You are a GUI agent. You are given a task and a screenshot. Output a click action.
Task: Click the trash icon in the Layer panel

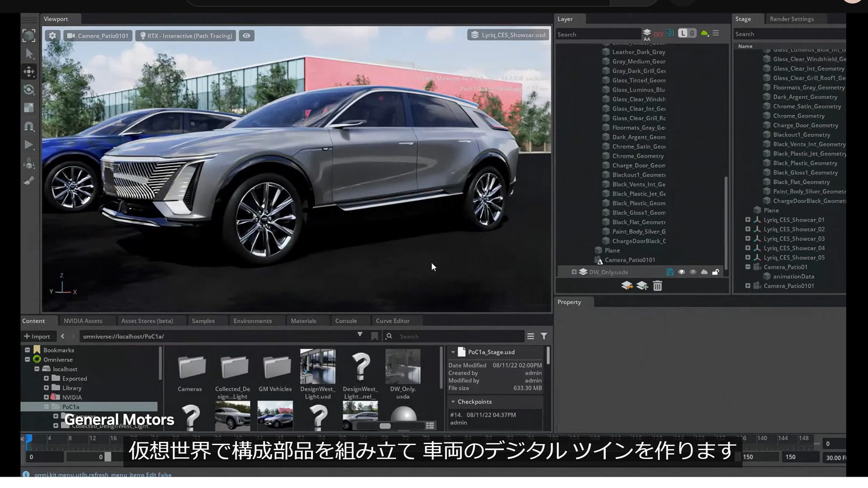[658, 286]
